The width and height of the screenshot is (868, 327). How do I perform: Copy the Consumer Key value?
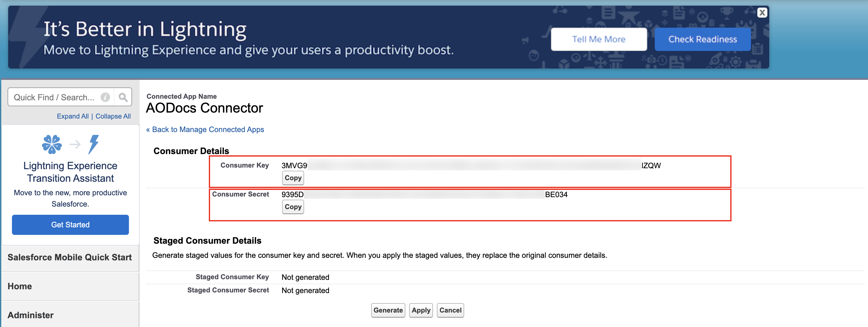pyautogui.click(x=293, y=178)
